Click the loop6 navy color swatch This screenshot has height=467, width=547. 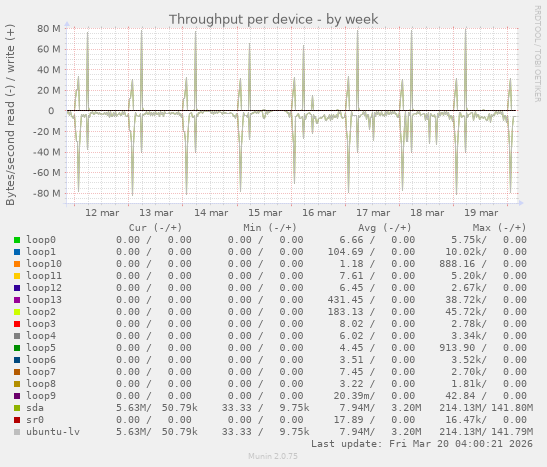pos(17,360)
